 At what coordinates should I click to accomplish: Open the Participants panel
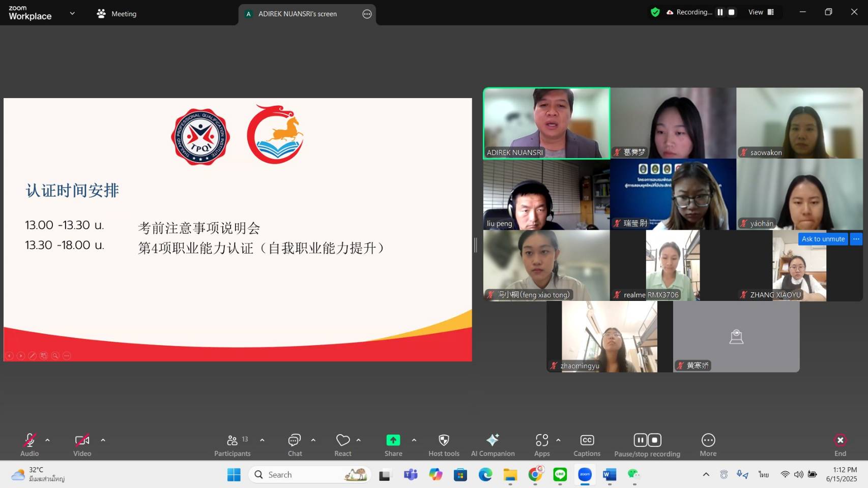[x=232, y=445]
